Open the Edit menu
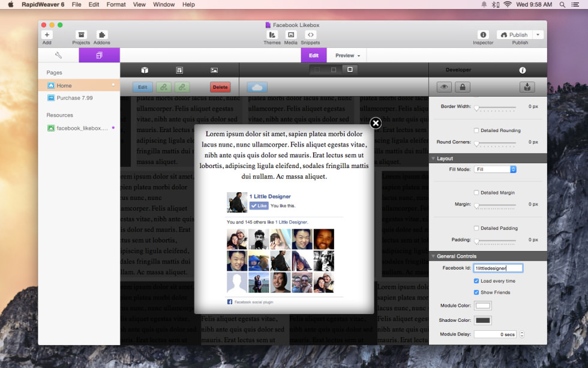588x368 pixels. click(94, 4)
